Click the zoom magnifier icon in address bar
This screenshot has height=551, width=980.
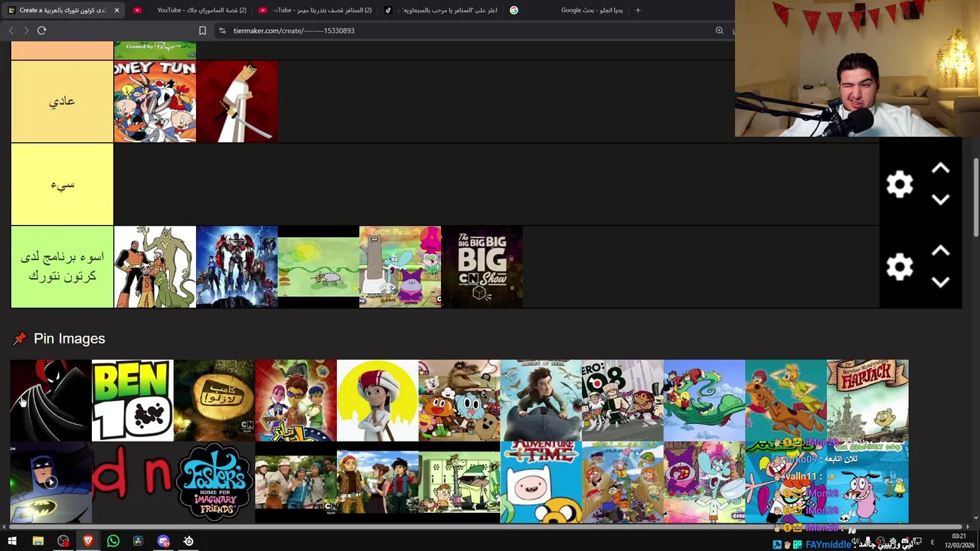(719, 31)
